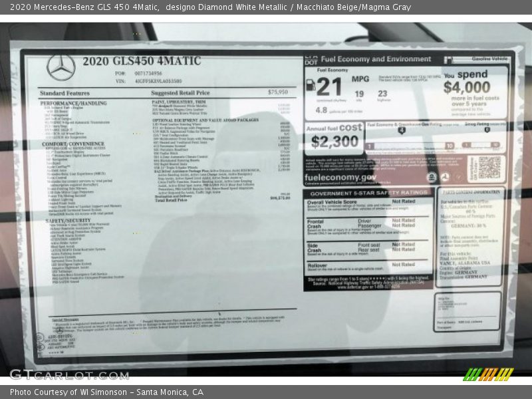Click the EPA DOT logo in the fuel header
The width and height of the screenshot is (532, 399).
pos(311,60)
